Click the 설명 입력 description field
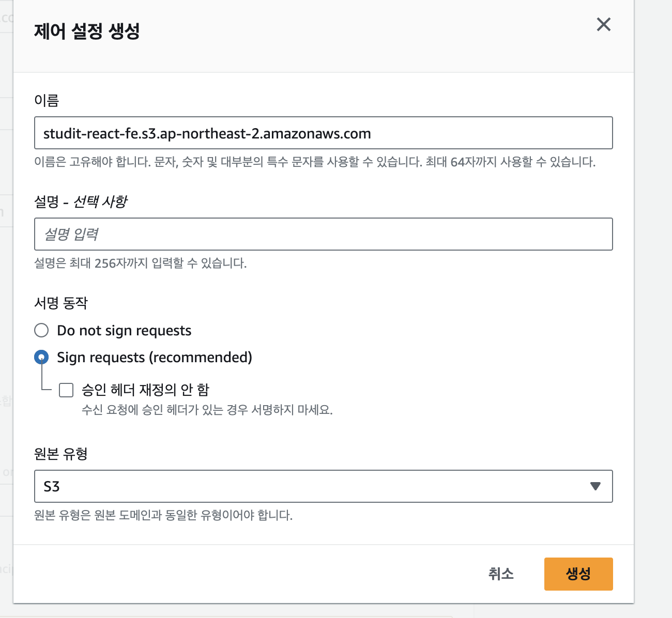Screen dimensions: 672x618 (323, 234)
